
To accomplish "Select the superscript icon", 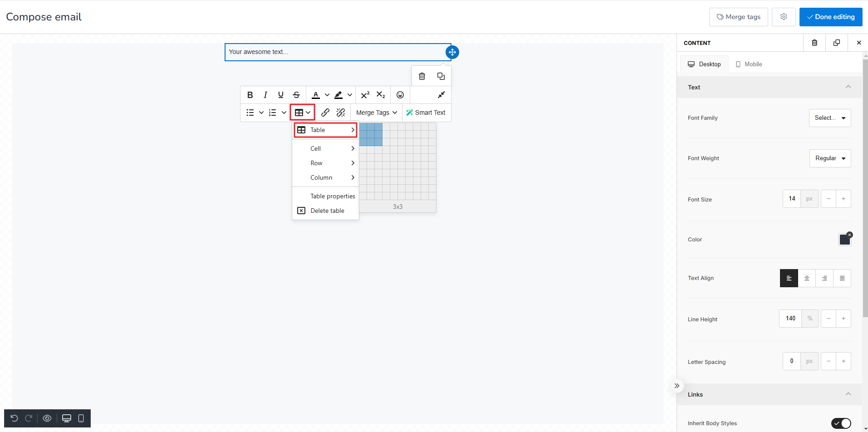I will click(365, 94).
